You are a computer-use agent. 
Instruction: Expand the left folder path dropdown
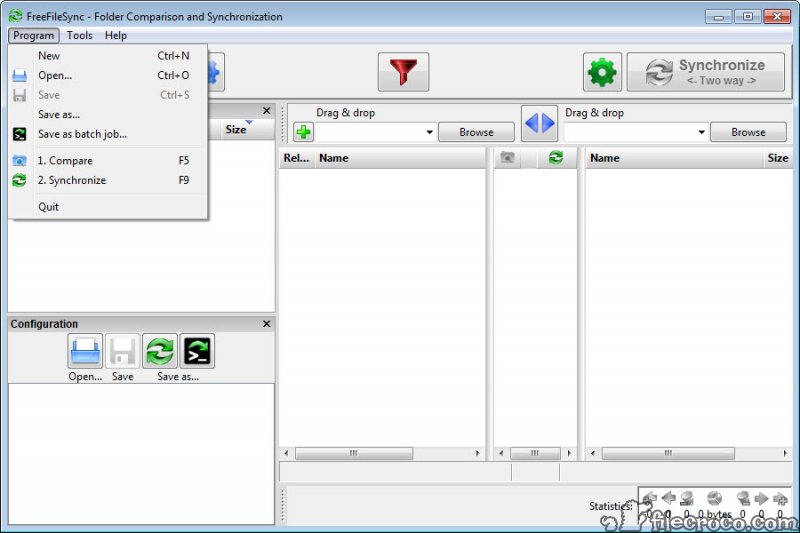[x=430, y=132]
